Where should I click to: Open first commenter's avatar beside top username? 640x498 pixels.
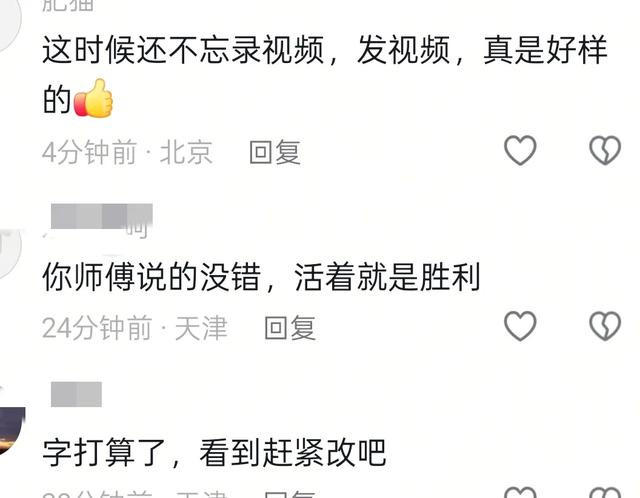(x=9, y=24)
